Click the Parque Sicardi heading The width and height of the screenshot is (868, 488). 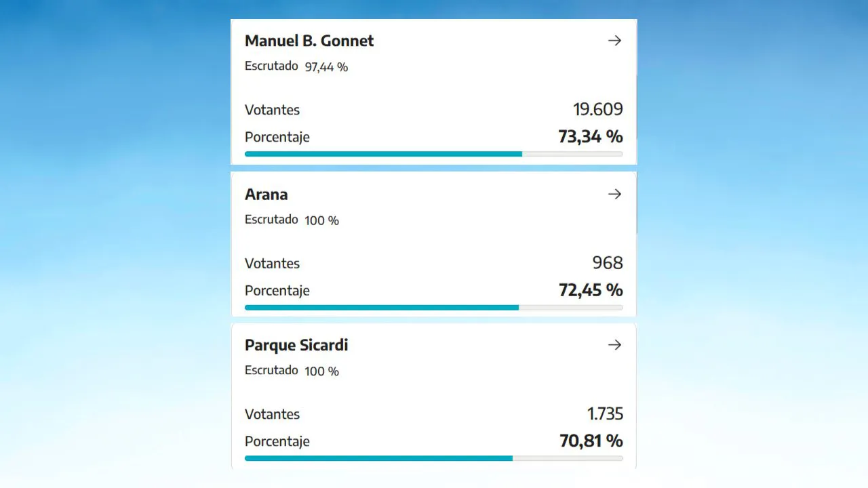[x=296, y=345]
